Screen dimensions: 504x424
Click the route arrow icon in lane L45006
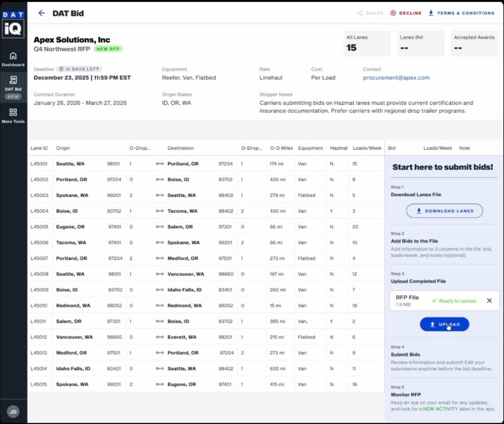tap(160, 242)
